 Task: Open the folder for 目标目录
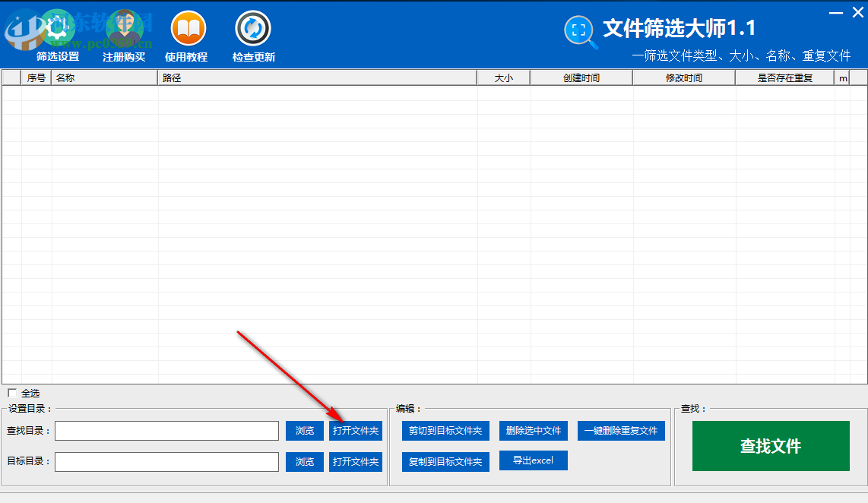(356, 461)
